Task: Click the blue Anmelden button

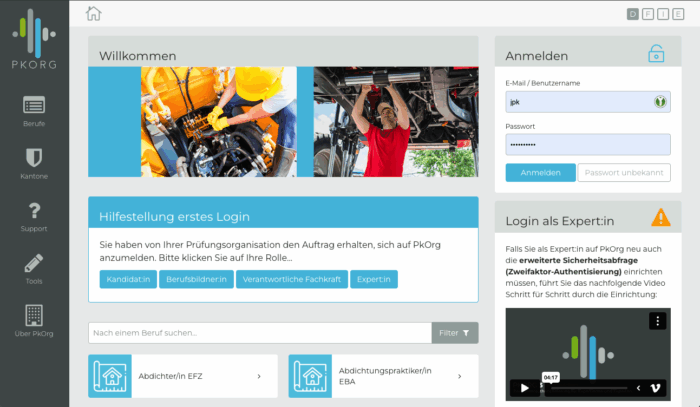Action: pos(540,172)
